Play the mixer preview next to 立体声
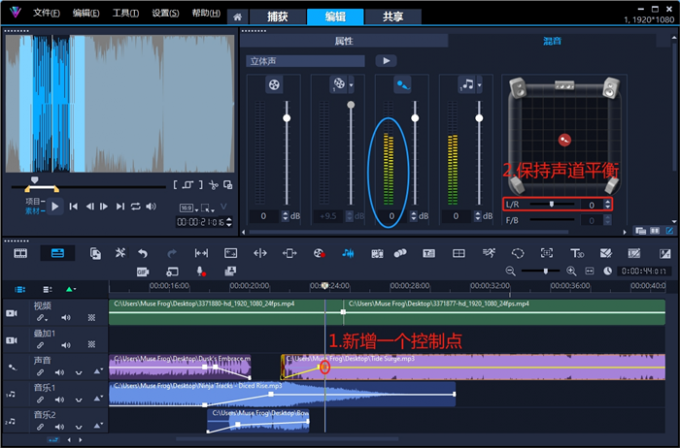Viewport: 680px width, 448px height. (x=386, y=61)
